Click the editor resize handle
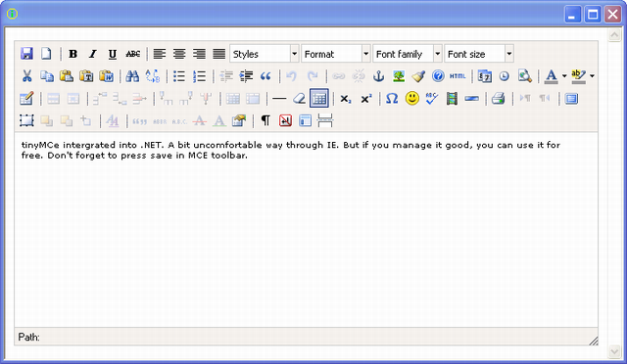This screenshot has width=627, height=364. pyautogui.click(x=594, y=341)
